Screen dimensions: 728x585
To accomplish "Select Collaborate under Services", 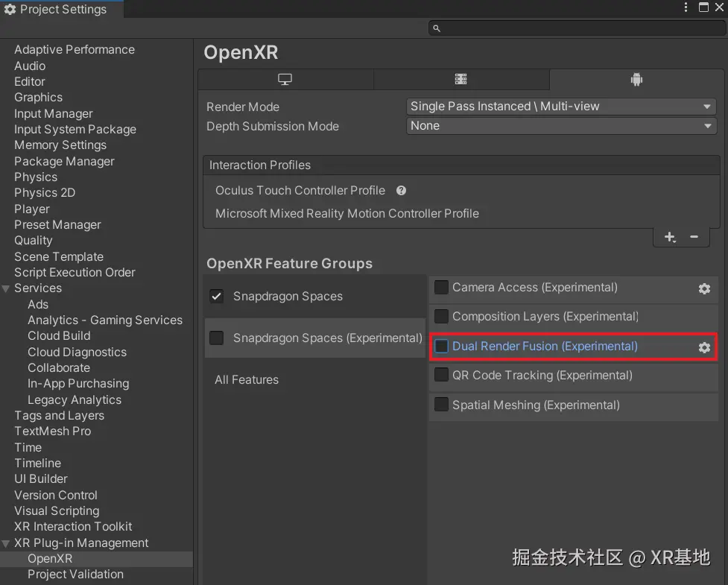I will [x=59, y=367].
